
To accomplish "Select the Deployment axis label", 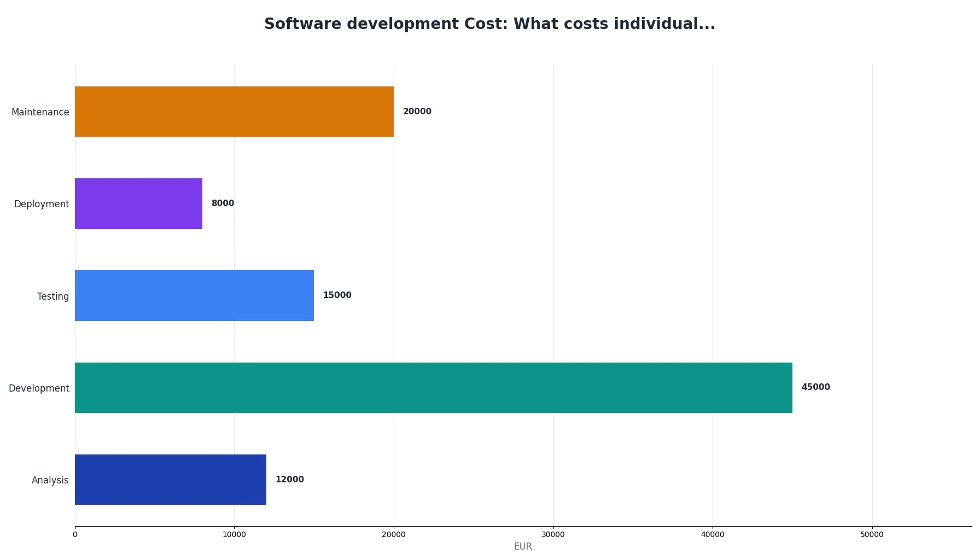I will tap(42, 204).
